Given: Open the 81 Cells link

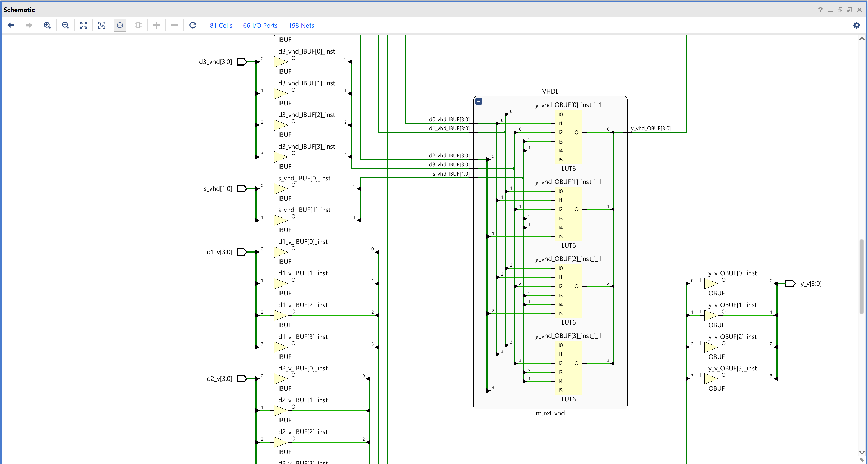Looking at the screenshot, I should tap(221, 26).
